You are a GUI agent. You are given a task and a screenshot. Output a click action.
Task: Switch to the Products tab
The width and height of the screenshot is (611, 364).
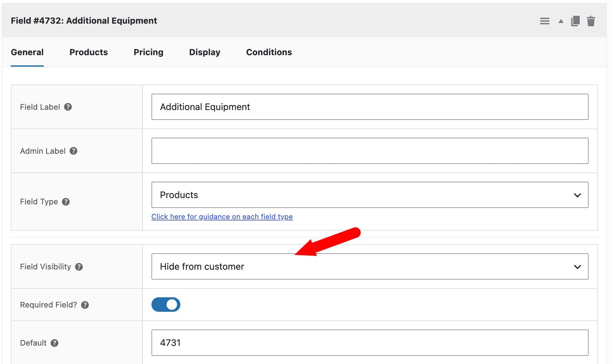coord(89,52)
